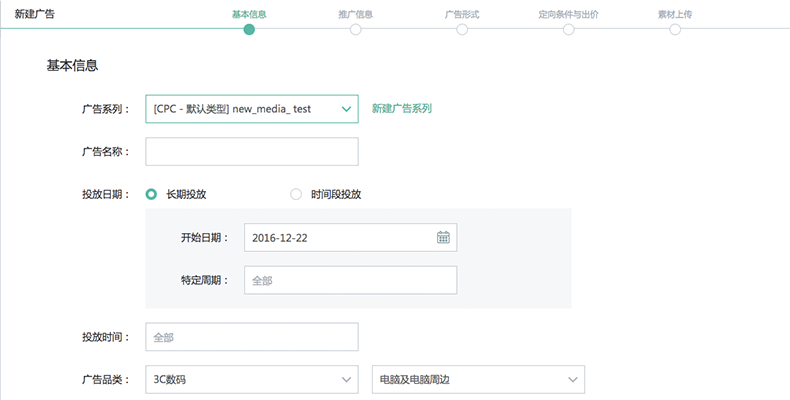Image resolution: width=790 pixels, height=400 pixels.
Task: Go to the 推广信息 step tab
Action: pyautogui.click(x=356, y=14)
